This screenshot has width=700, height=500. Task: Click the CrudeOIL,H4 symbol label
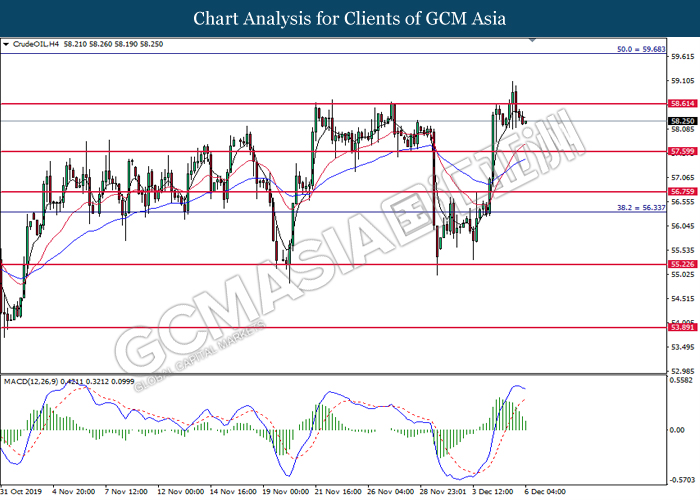click(36, 44)
